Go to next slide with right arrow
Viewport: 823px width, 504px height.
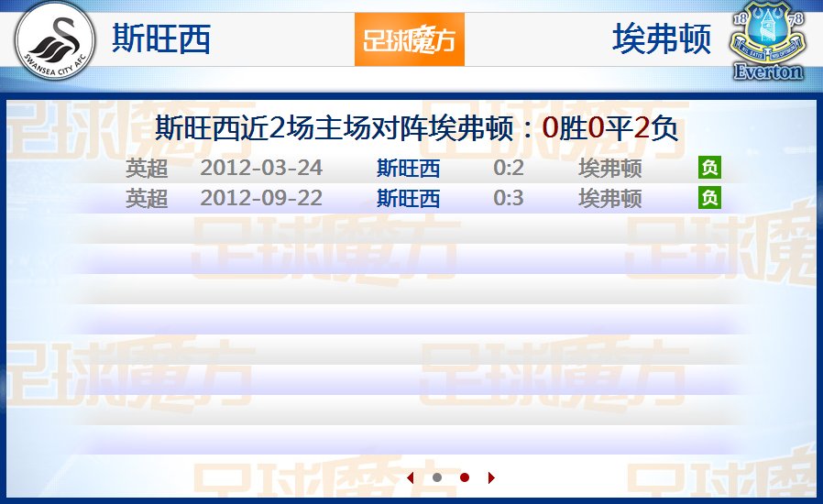tap(491, 477)
